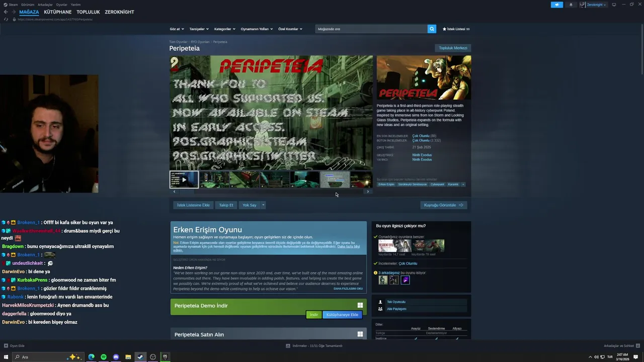
Task: Click the Cyberpunk tag
Action: tap(437, 184)
